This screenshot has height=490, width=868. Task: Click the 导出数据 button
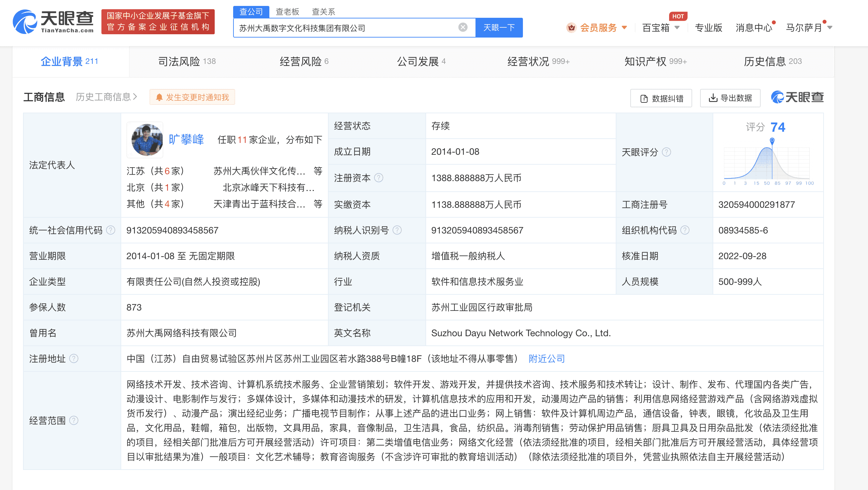pyautogui.click(x=730, y=98)
